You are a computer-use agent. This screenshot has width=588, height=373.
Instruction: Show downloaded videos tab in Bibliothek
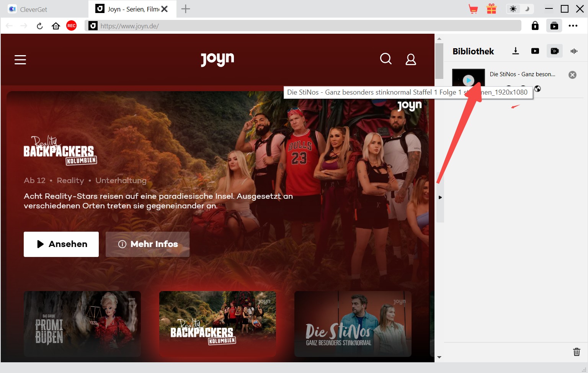[535, 51]
